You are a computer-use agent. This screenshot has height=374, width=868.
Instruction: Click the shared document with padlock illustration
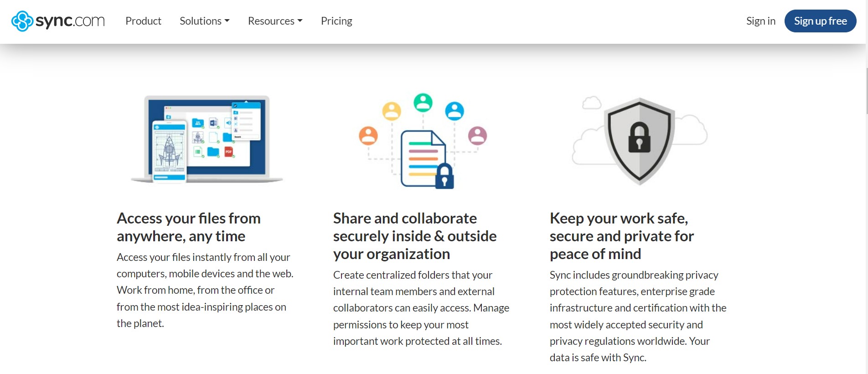pos(426,160)
